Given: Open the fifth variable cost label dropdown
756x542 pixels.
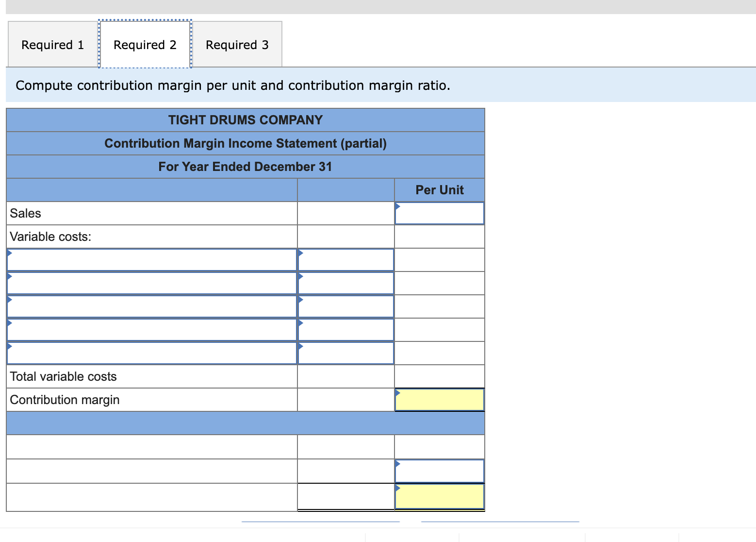Looking at the screenshot, I should pos(151,353).
